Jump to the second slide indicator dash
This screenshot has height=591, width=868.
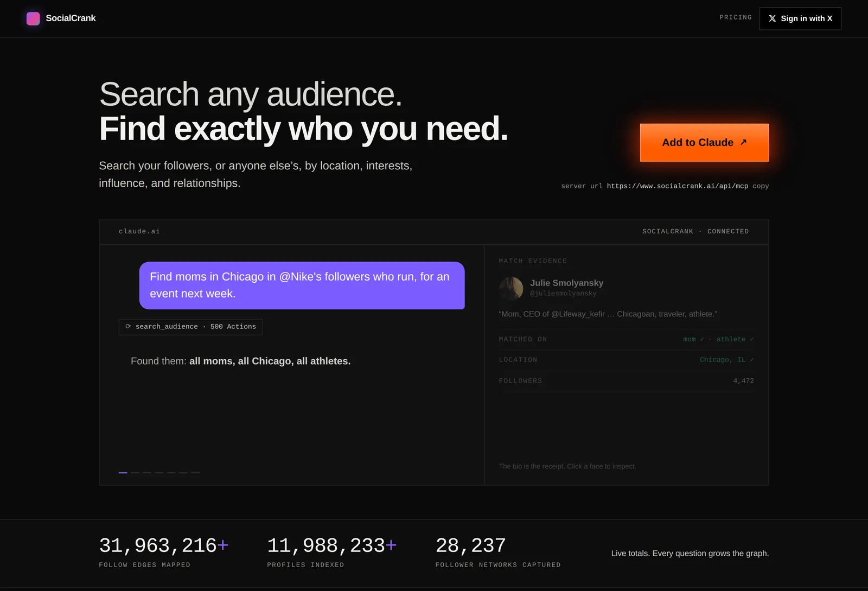click(x=135, y=473)
